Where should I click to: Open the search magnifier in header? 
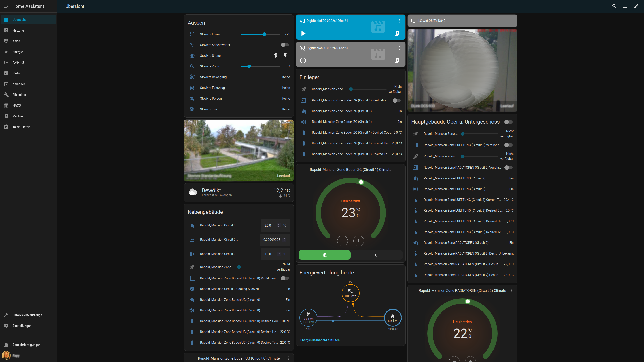pos(614,6)
